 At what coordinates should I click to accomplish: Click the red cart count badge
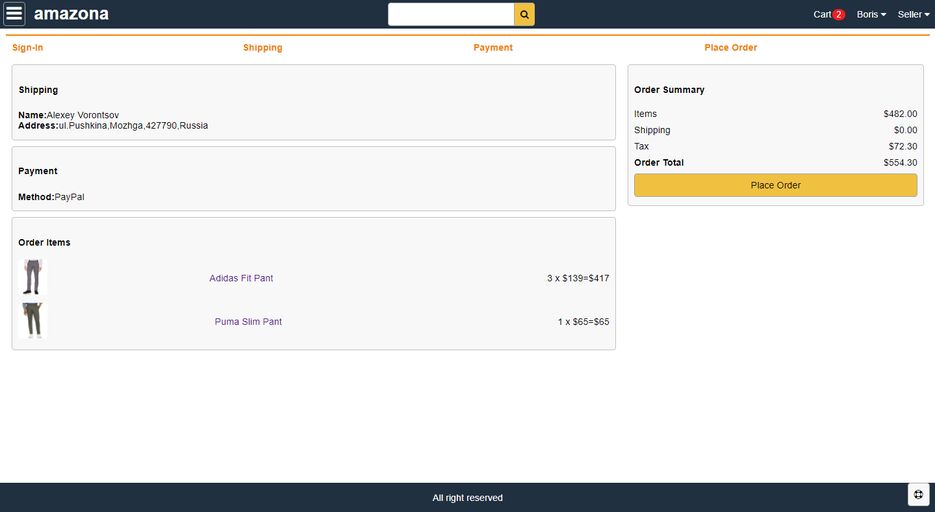(x=838, y=15)
